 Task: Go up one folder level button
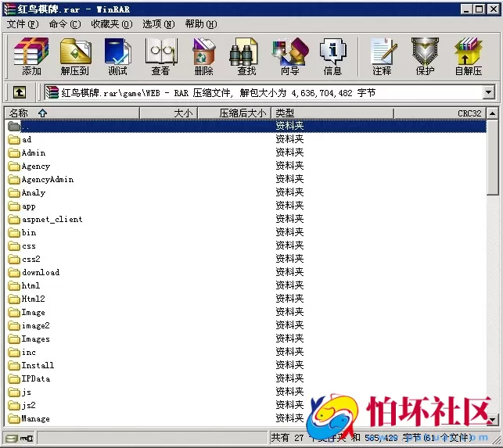pyautogui.click(x=20, y=93)
